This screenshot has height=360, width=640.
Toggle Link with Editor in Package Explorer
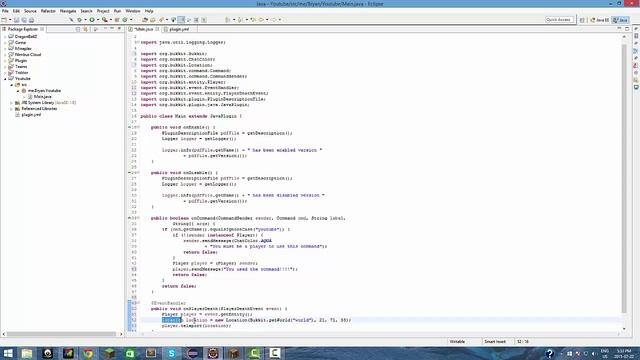coord(85,29)
